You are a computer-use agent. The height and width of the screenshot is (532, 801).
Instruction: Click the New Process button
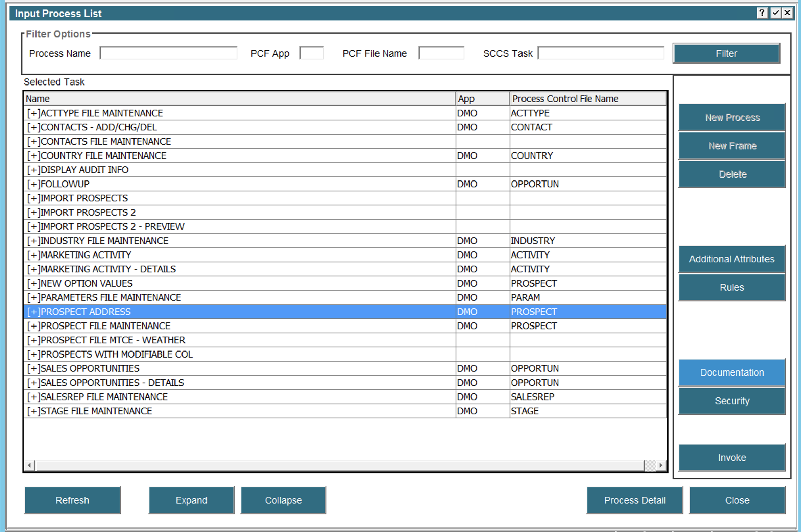tap(732, 117)
